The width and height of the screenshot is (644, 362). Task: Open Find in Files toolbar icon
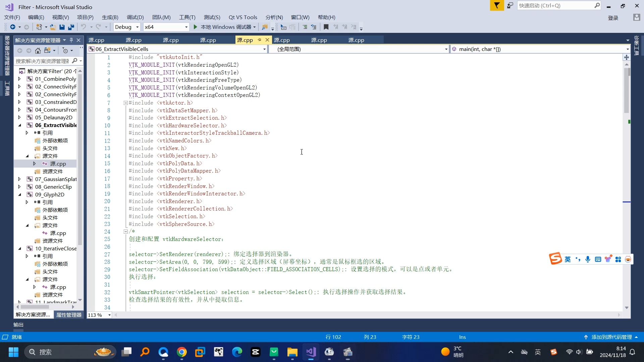pos(265,27)
